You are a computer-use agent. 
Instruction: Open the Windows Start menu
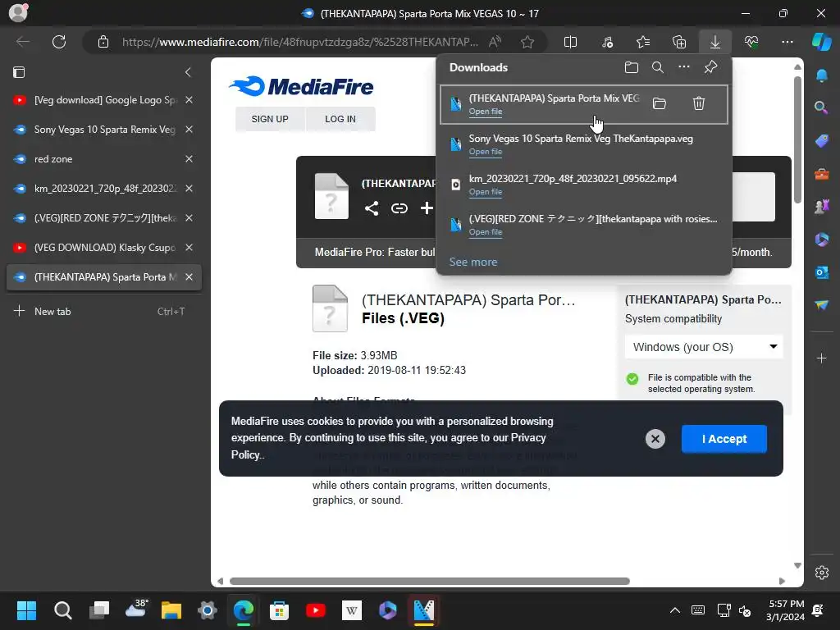pyautogui.click(x=26, y=610)
